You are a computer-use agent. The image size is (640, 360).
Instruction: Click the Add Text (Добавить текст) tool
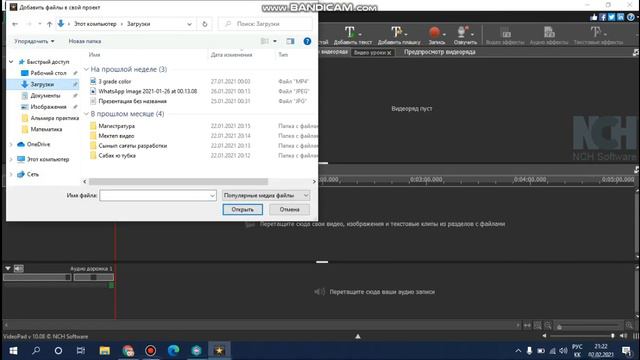point(352,35)
